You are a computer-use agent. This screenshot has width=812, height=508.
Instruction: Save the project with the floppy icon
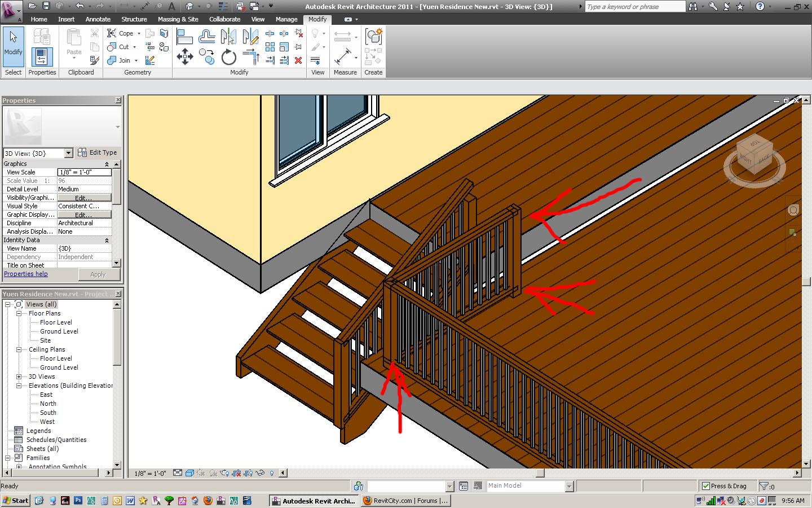46,6
